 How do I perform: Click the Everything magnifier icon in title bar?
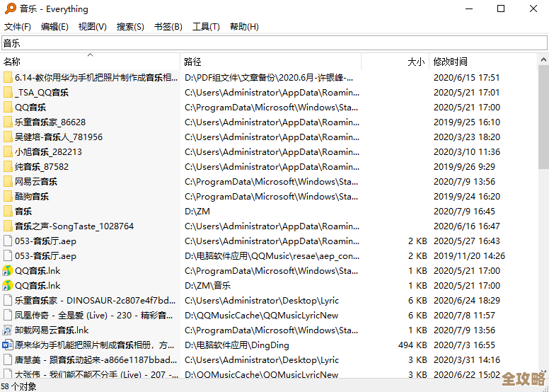[x=10, y=9]
